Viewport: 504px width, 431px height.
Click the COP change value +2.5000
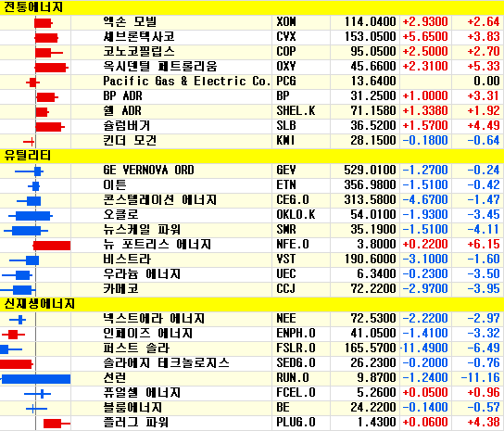coord(425,52)
